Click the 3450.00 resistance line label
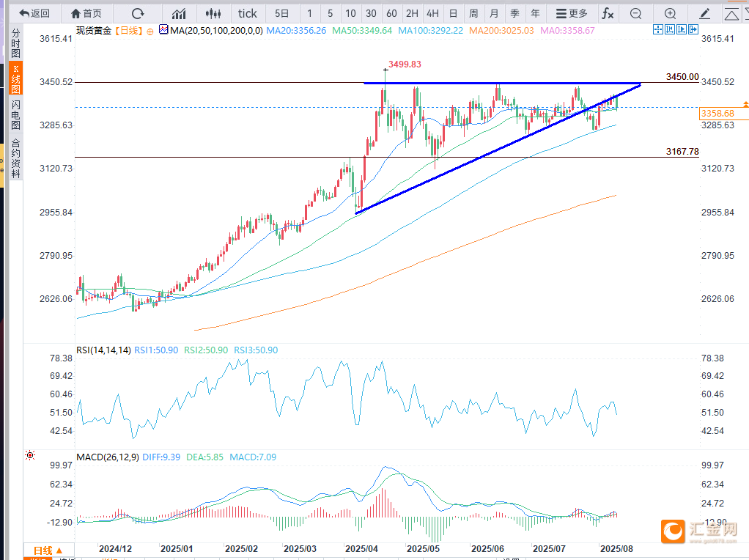The width and height of the screenshot is (749, 560). pos(682,77)
